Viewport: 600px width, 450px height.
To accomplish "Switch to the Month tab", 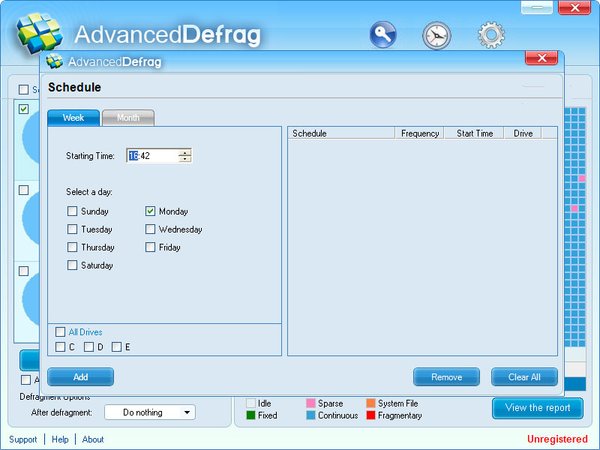I will (x=128, y=118).
